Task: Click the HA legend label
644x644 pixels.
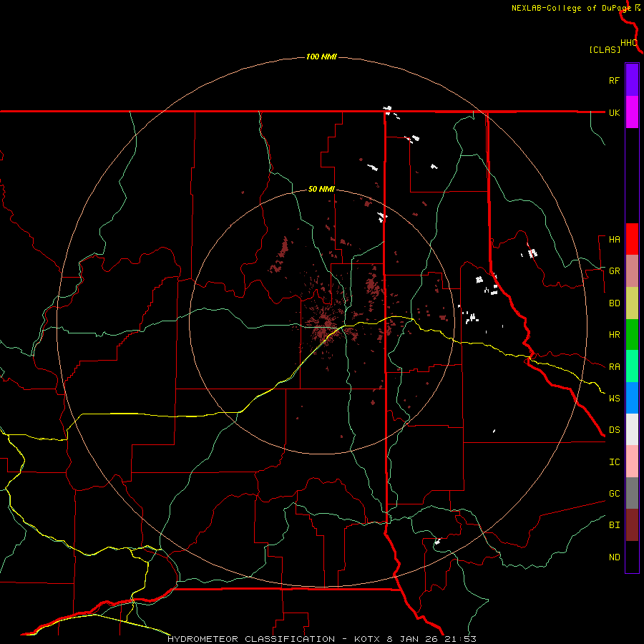Action: pos(614,240)
